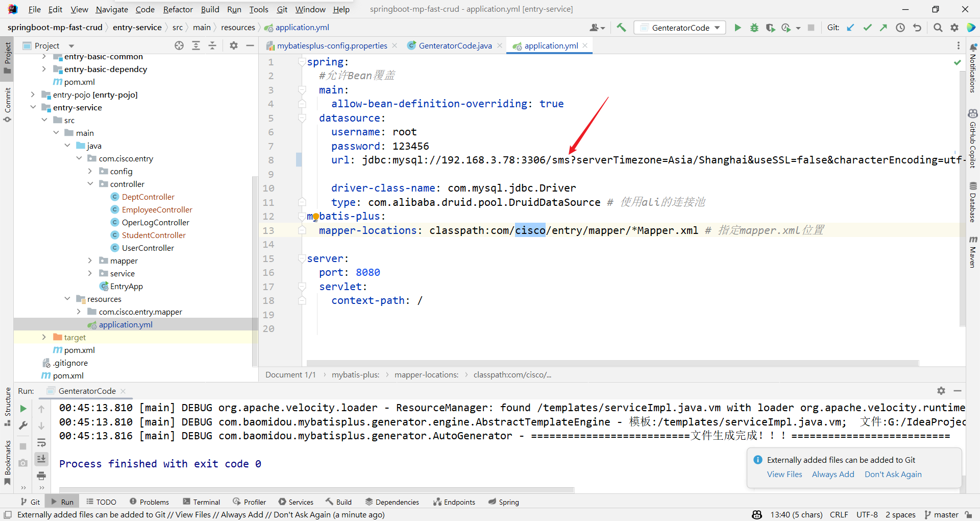
Task: Collapse all in Project panel
Action: click(x=212, y=45)
